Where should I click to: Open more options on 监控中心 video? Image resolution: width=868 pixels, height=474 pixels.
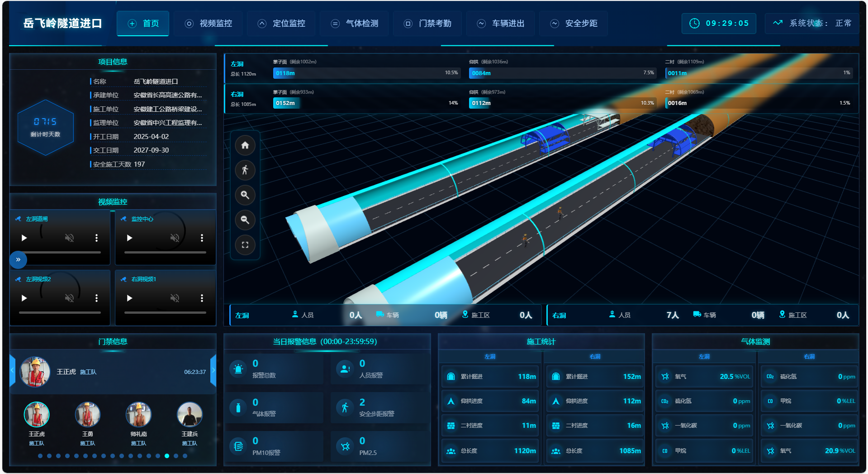click(x=202, y=238)
